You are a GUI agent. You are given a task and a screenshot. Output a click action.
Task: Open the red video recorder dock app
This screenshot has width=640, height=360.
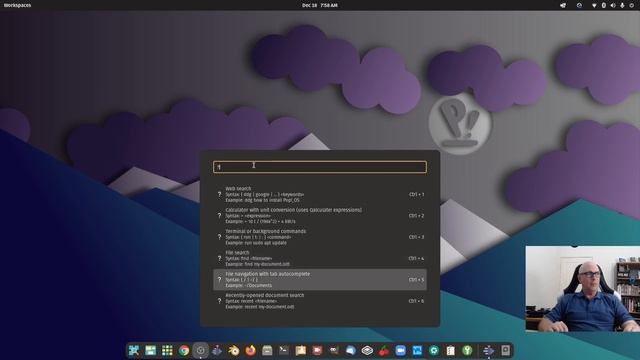[317, 350]
